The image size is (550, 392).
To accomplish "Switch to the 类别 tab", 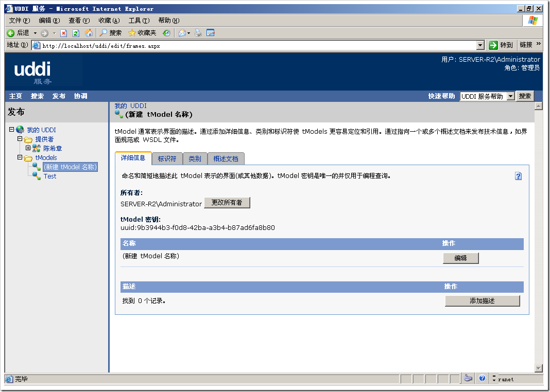I will click(195, 158).
